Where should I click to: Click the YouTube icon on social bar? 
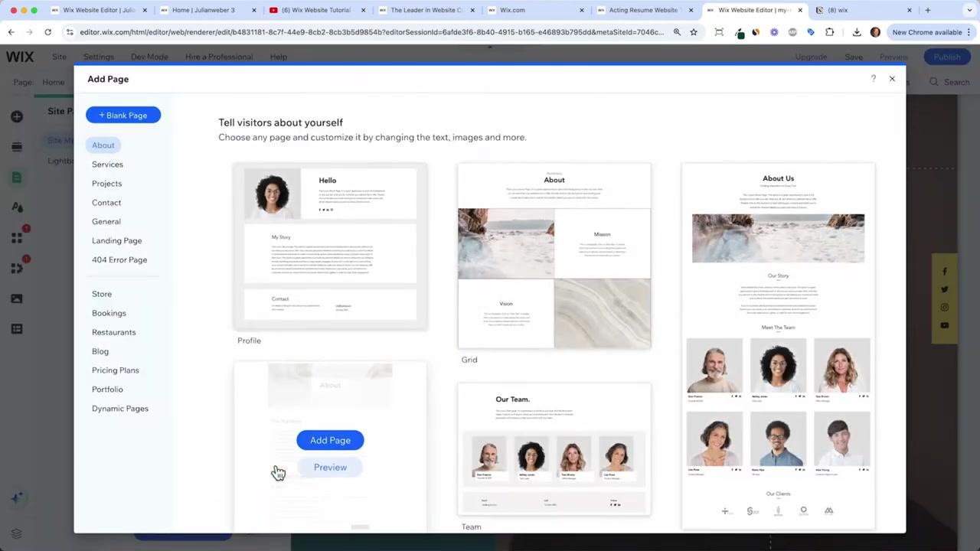tap(945, 325)
